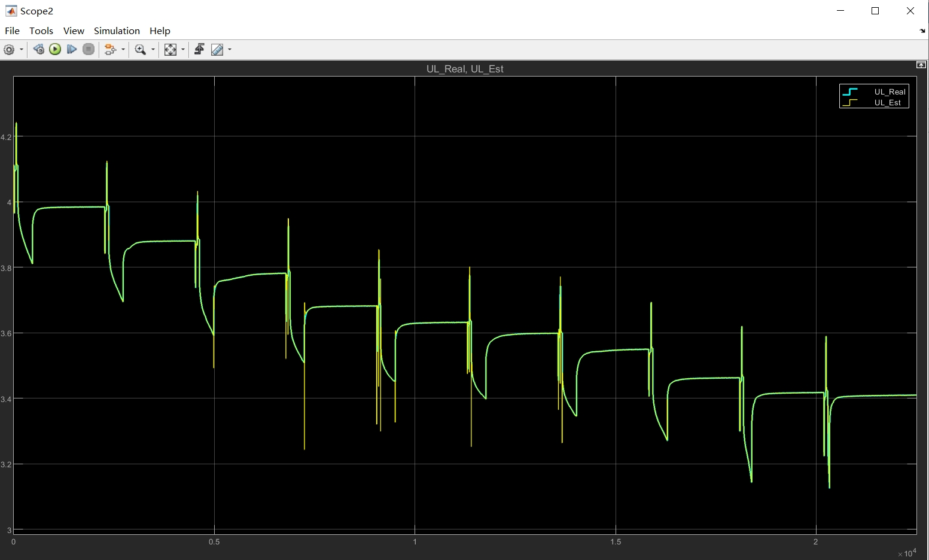Screen dimensions: 929x560
Task: Expand the Zoom tool dropdown arrow
Action: [153, 50]
